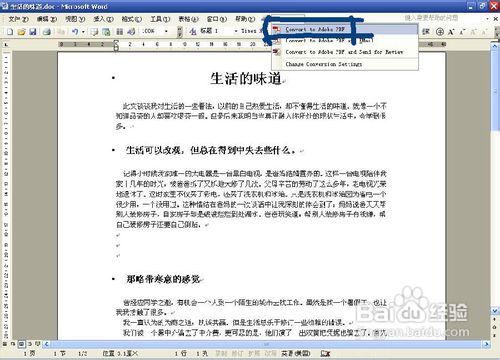Image resolution: width=500 pixels, height=360 pixels.
Task: Switch to Print Layout view button
Action: [21, 343]
